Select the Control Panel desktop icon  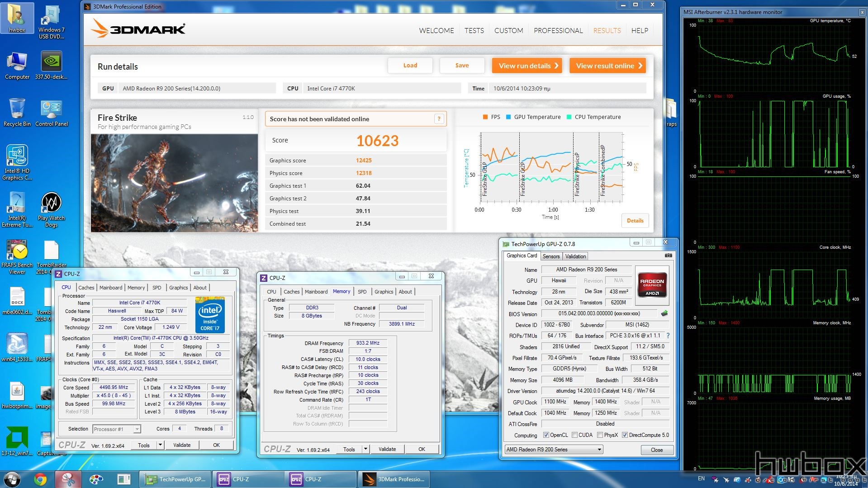pyautogui.click(x=51, y=113)
